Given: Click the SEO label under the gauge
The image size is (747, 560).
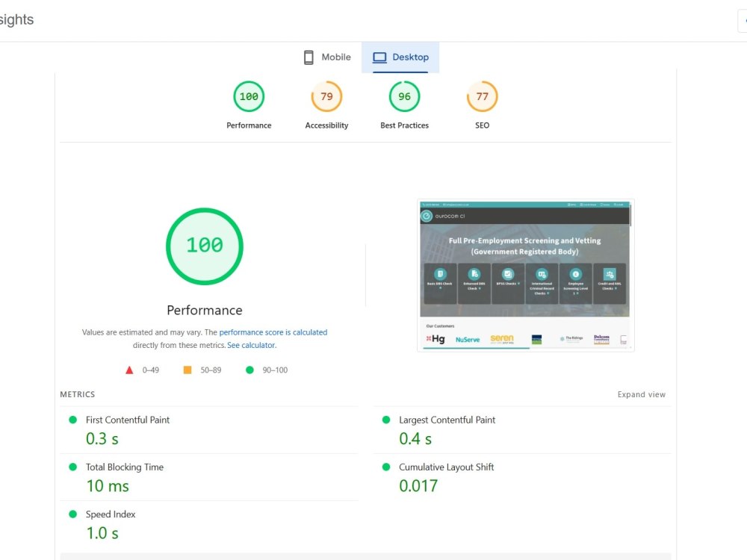Looking at the screenshot, I should click(482, 125).
